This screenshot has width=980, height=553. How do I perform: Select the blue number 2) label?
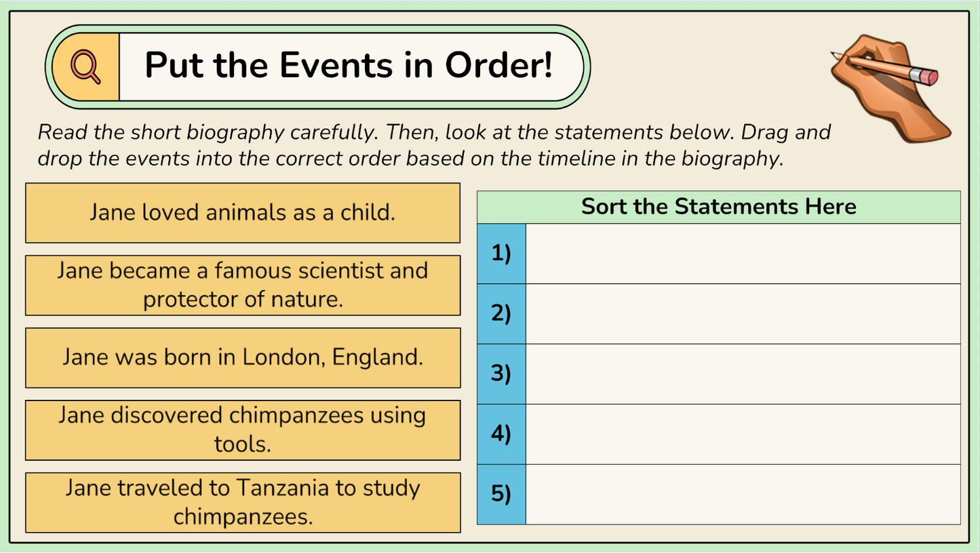click(x=501, y=314)
